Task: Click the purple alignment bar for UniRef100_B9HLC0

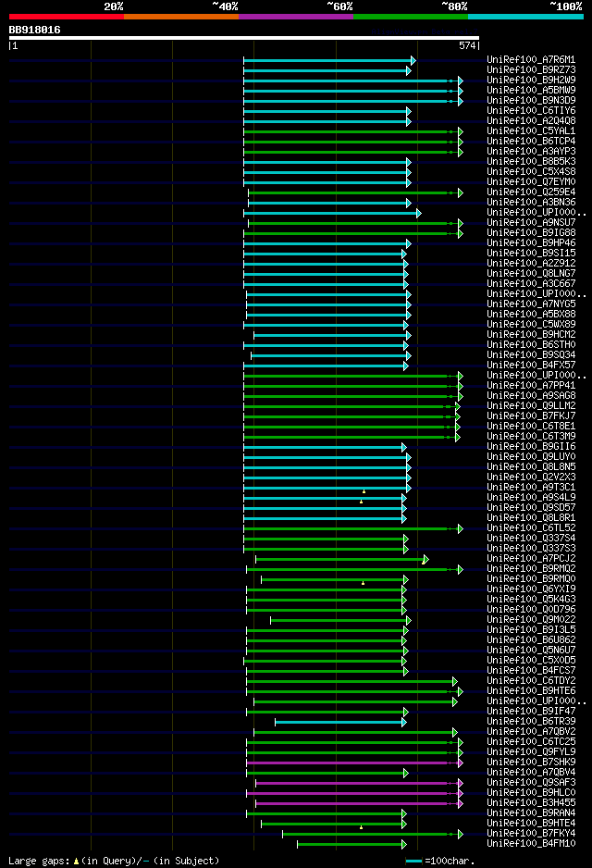Action: pos(354,794)
